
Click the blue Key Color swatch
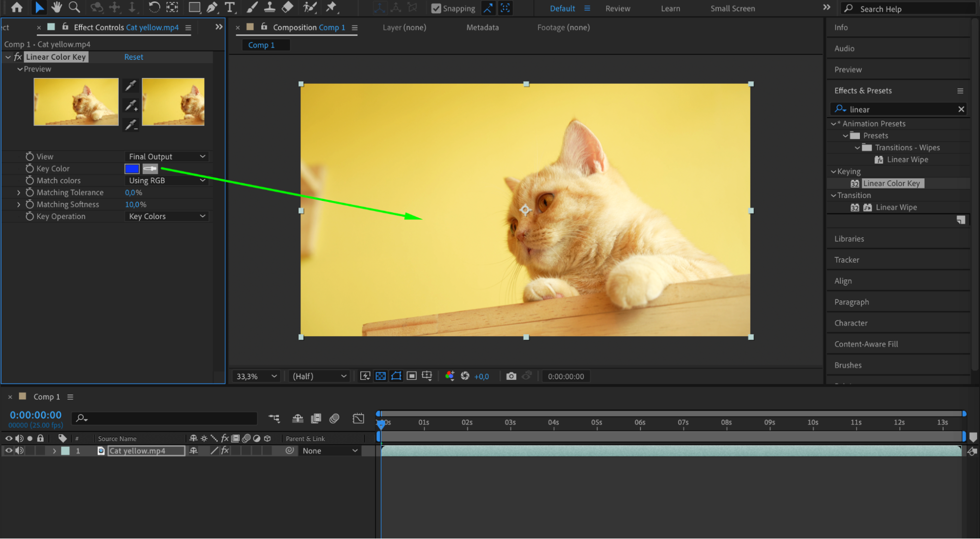[x=132, y=169]
